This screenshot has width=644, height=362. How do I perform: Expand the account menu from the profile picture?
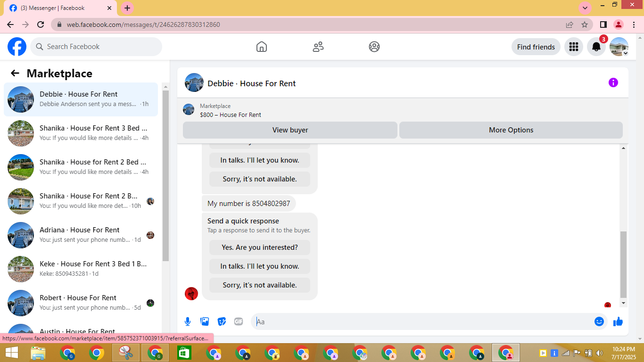[619, 47]
